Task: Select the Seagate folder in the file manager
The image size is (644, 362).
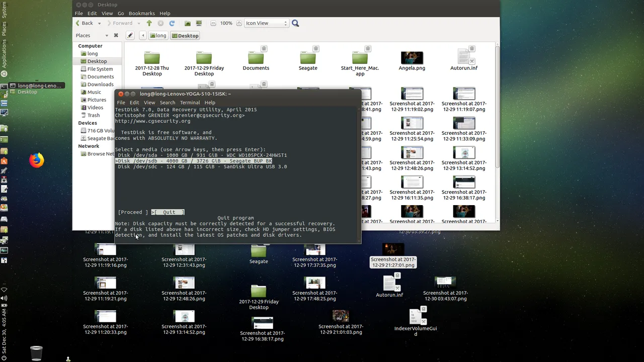Action: pyautogui.click(x=308, y=61)
